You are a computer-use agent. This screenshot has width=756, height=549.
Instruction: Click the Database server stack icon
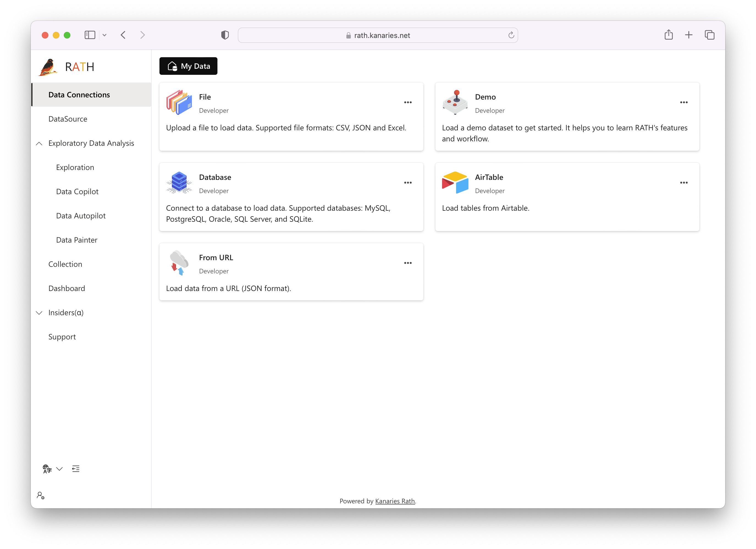click(x=179, y=182)
